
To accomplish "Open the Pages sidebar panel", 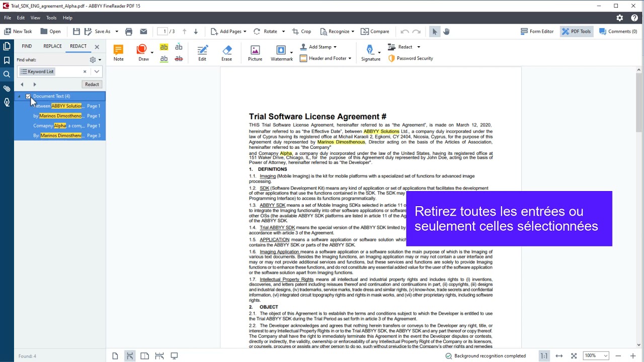I will pyautogui.click(x=7, y=46).
